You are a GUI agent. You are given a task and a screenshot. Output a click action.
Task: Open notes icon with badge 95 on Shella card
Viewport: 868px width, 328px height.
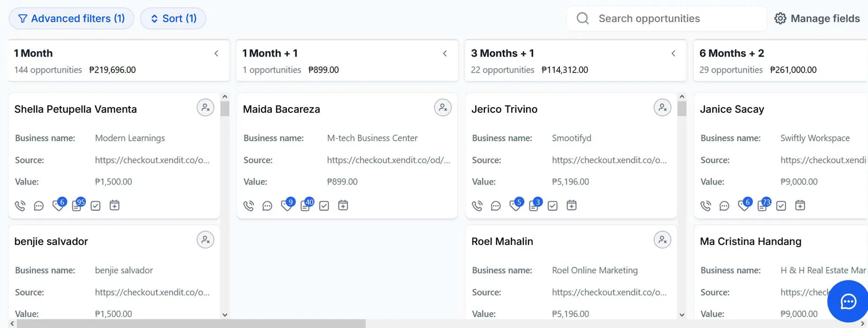click(x=78, y=205)
